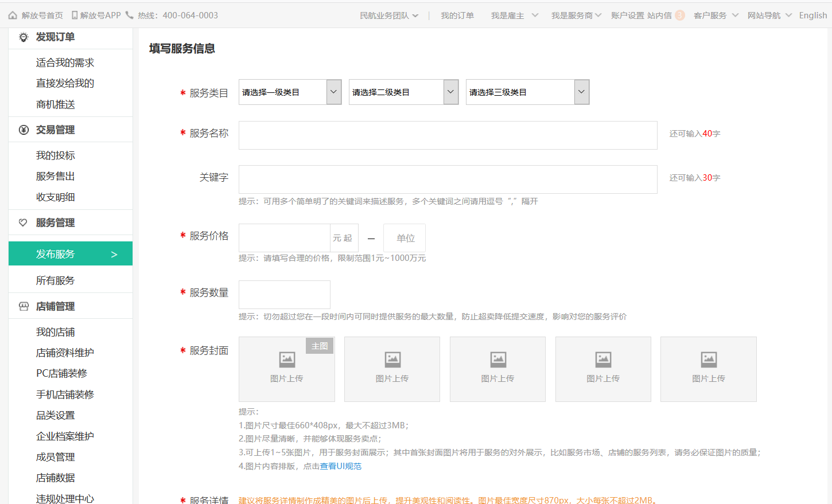The image size is (832, 504).
Task: Click the 单位 unit field
Action: [x=405, y=238]
